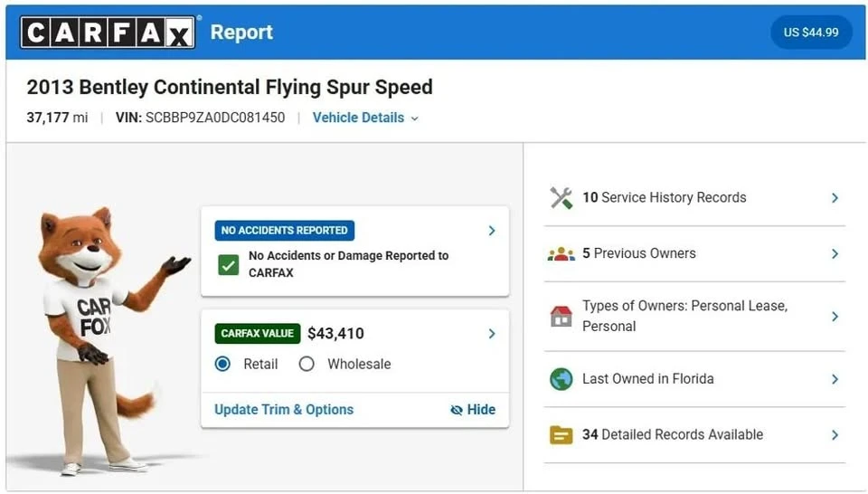Expand the Vehicle Details dropdown

[365, 118]
